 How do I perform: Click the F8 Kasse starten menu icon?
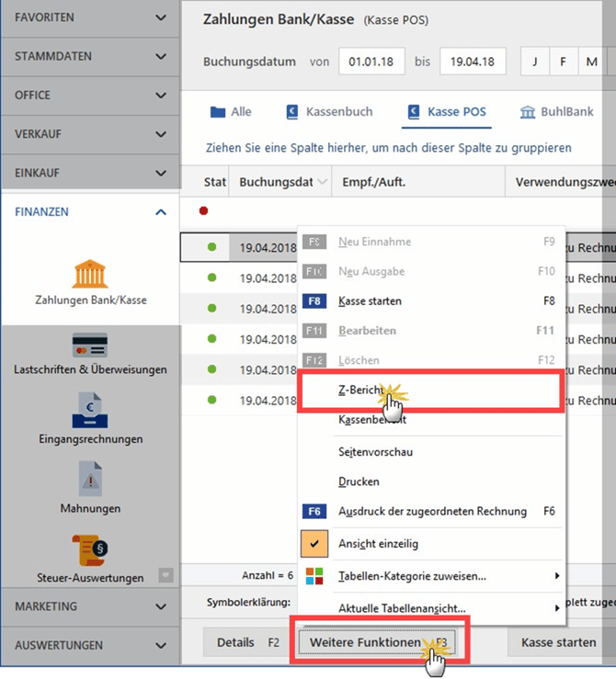click(314, 301)
